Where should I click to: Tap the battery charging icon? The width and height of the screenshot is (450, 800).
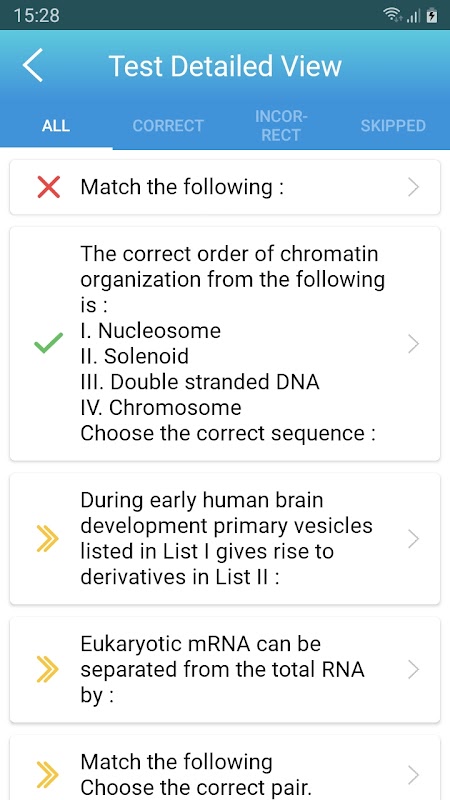tap(432, 16)
